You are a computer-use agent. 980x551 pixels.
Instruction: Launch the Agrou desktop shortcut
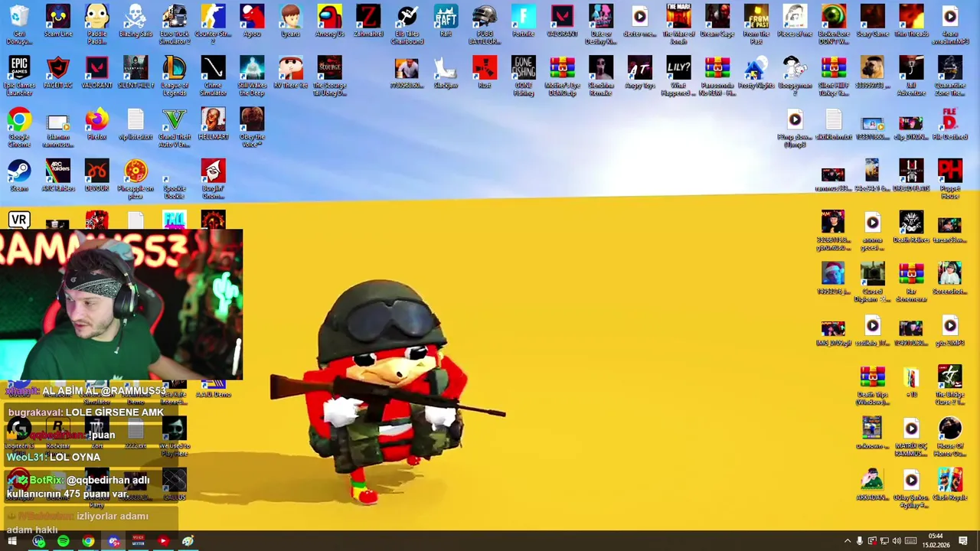252,21
